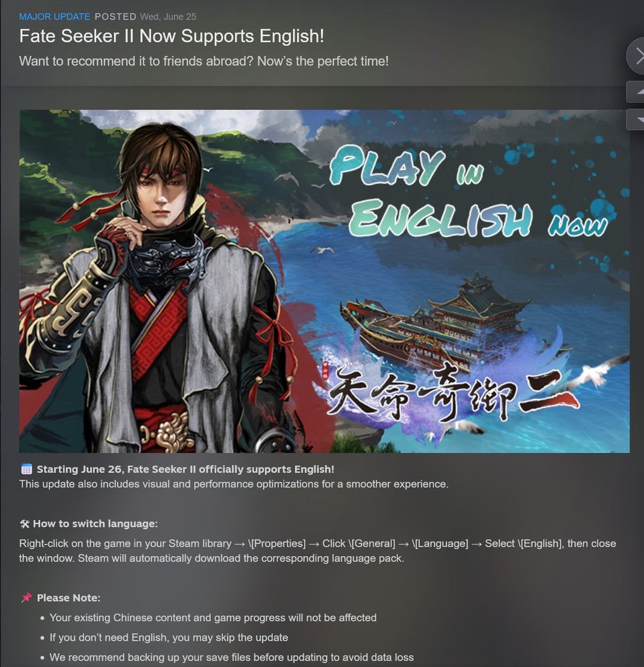The image size is (644, 667).
Task: Close the announcement with the X button
Action: coord(636,56)
